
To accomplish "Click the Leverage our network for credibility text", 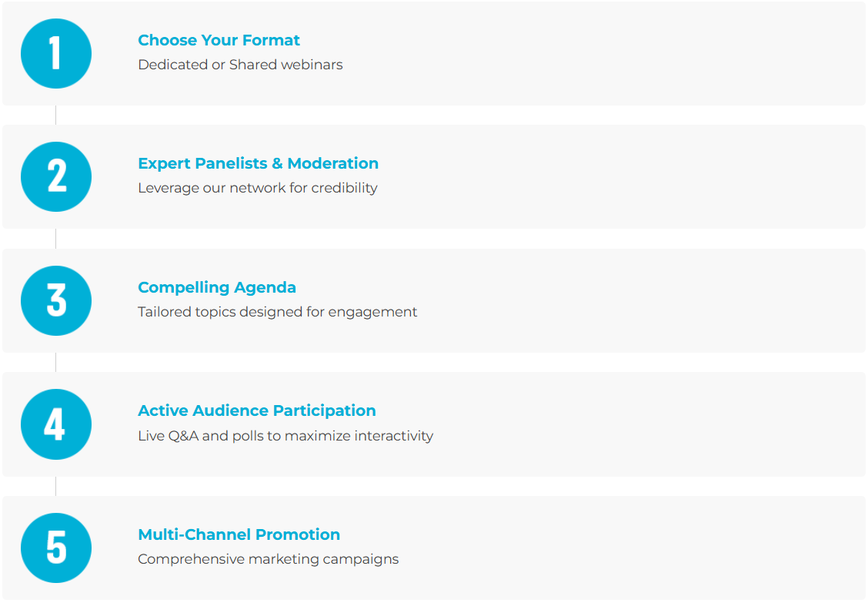I will point(258,188).
